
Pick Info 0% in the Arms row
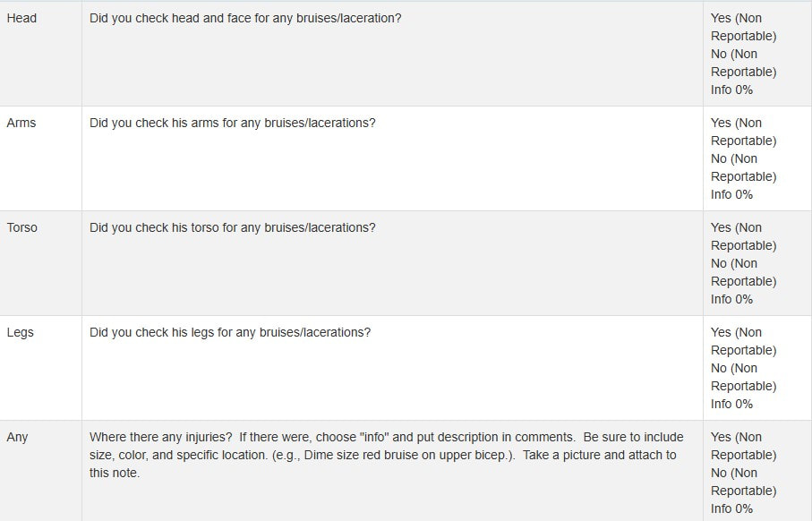click(731, 194)
